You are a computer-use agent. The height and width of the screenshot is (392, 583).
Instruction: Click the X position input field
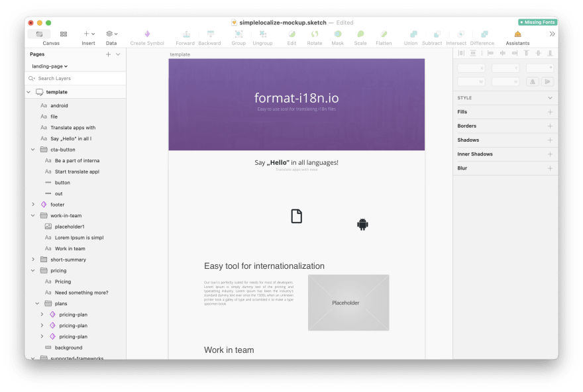471,68
